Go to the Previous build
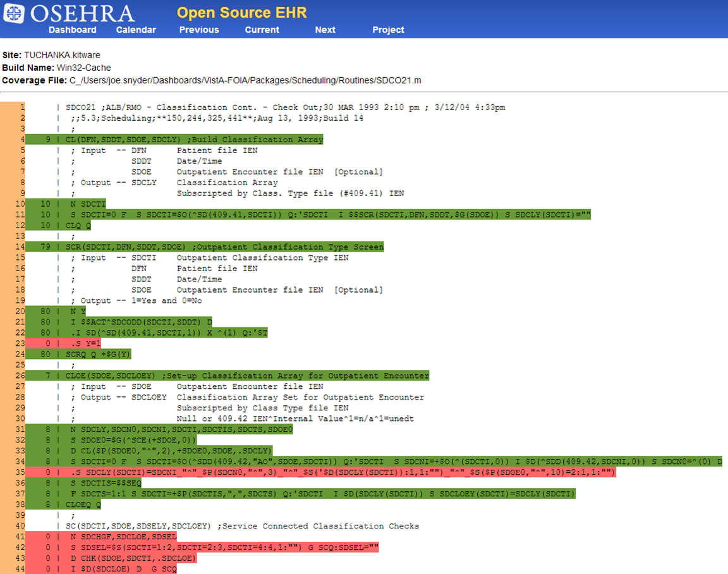This screenshot has width=728, height=574. click(x=199, y=30)
